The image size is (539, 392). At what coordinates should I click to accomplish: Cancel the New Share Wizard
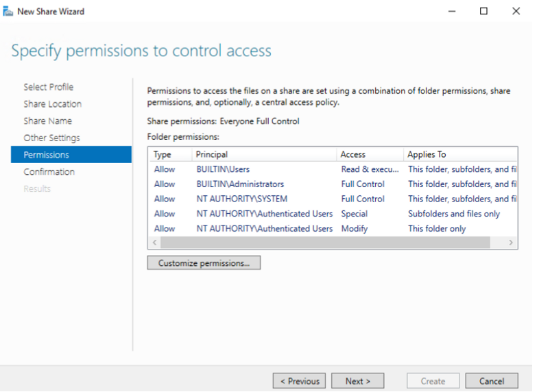pyautogui.click(x=492, y=381)
